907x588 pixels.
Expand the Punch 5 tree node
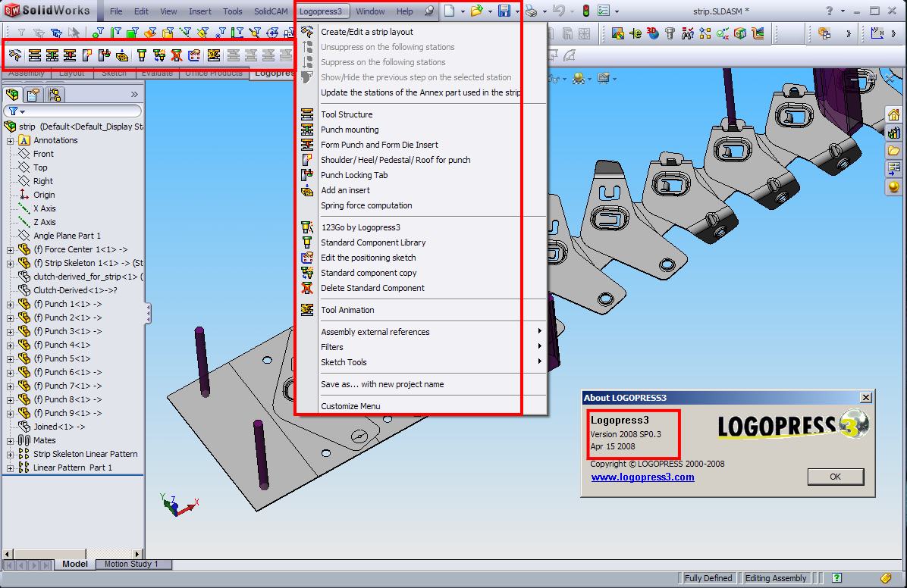[x=10, y=359]
